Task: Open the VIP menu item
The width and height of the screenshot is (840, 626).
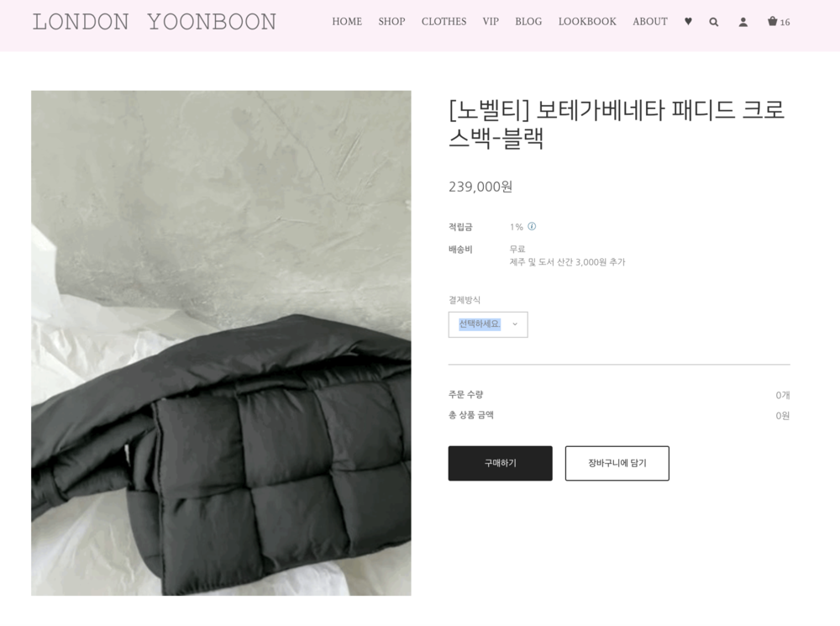Action: tap(491, 22)
